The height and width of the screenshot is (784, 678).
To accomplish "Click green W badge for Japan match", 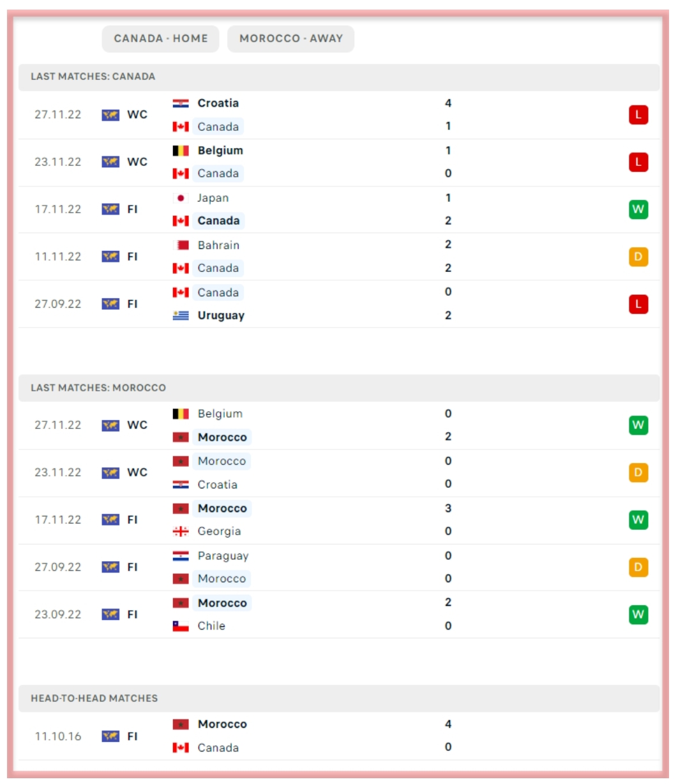I will [638, 209].
